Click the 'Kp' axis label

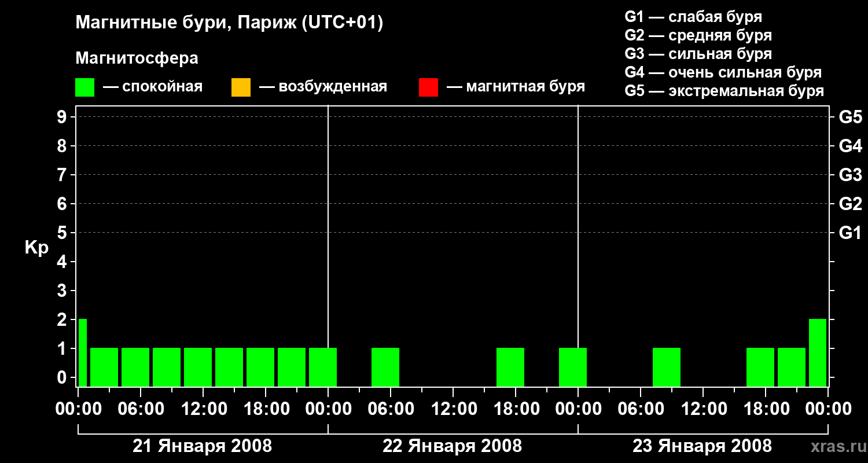36,248
